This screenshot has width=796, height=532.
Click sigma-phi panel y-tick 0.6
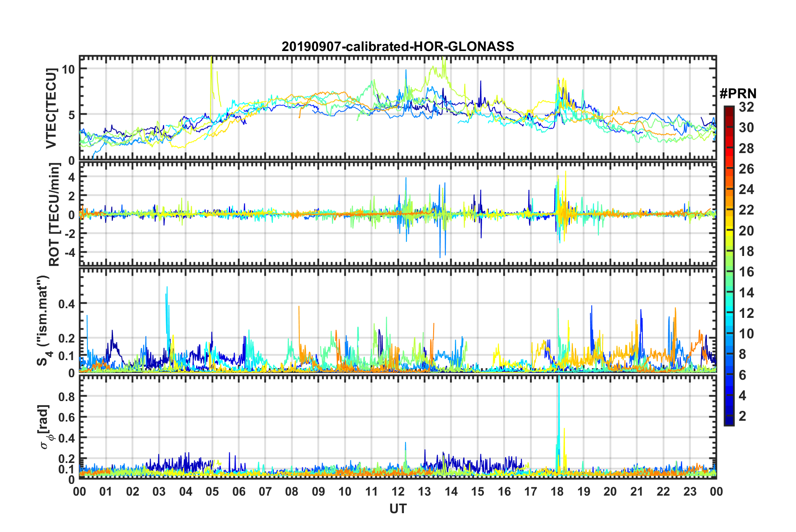coord(67,417)
